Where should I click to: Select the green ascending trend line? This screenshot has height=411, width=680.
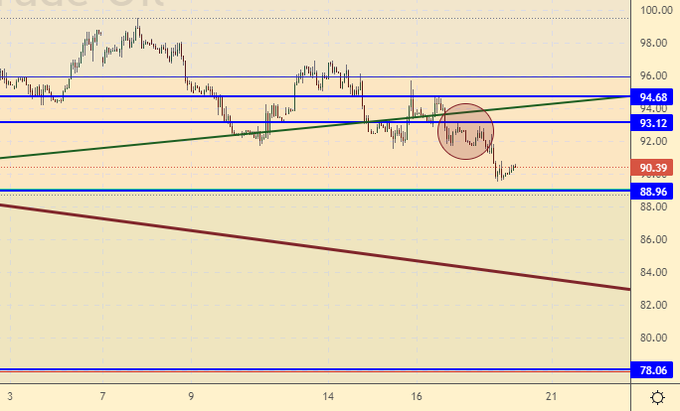(200, 138)
